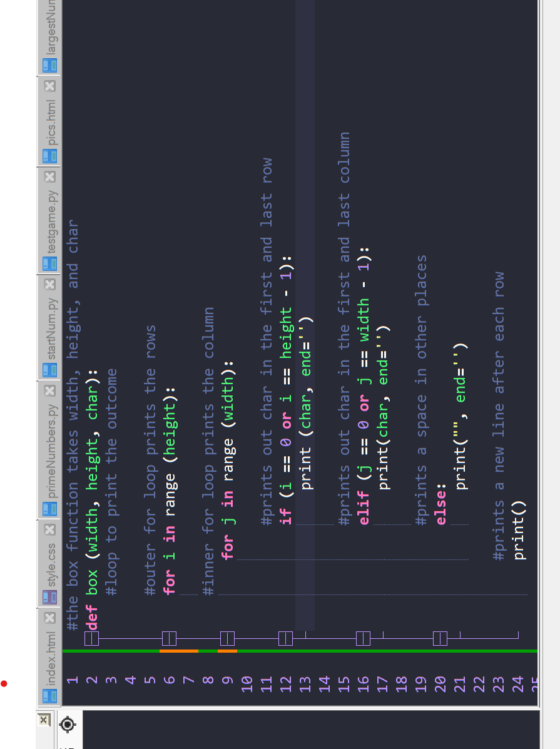The image size is (560, 749).
Task: Close the pics.html tab
Action: pyautogui.click(x=49, y=86)
